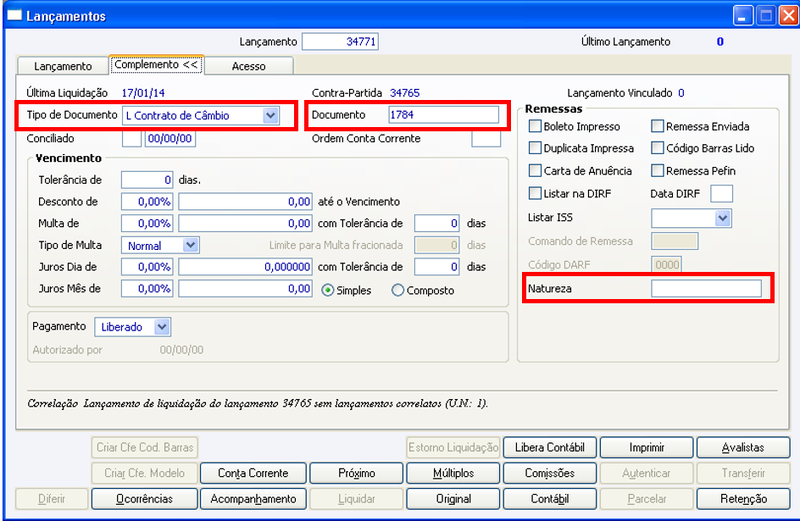Click the Ocorrências button
This screenshot has height=521, width=800.
coord(144,499)
